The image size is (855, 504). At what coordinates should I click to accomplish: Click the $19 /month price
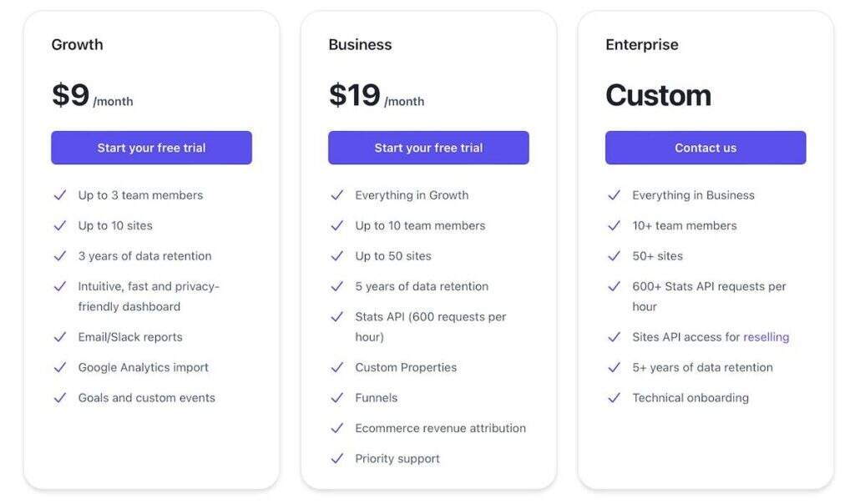tap(376, 97)
